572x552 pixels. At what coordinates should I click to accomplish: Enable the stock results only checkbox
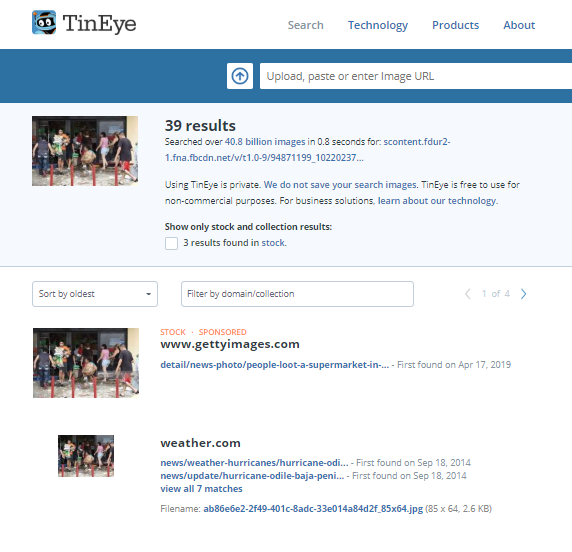coord(171,243)
